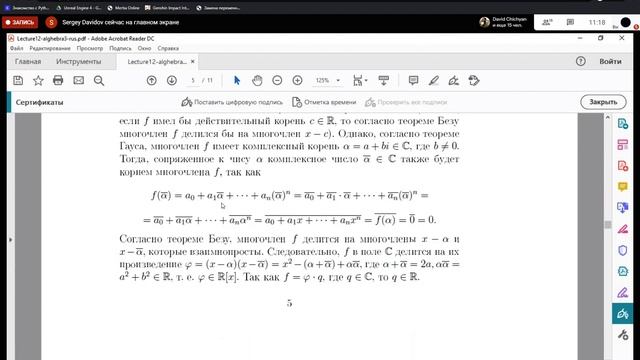Activate the hand pan tool

(257, 80)
